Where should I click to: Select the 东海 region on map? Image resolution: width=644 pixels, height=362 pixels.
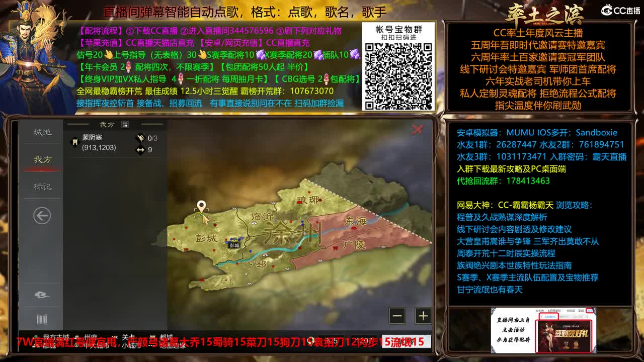(x=356, y=221)
